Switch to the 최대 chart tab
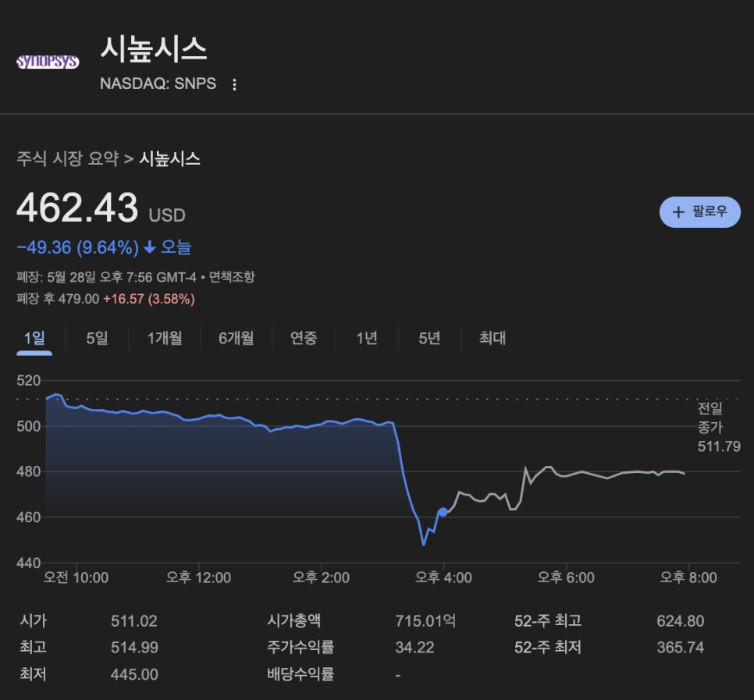The height and width of the screenshot is (700, 754). tap(493, 338)
